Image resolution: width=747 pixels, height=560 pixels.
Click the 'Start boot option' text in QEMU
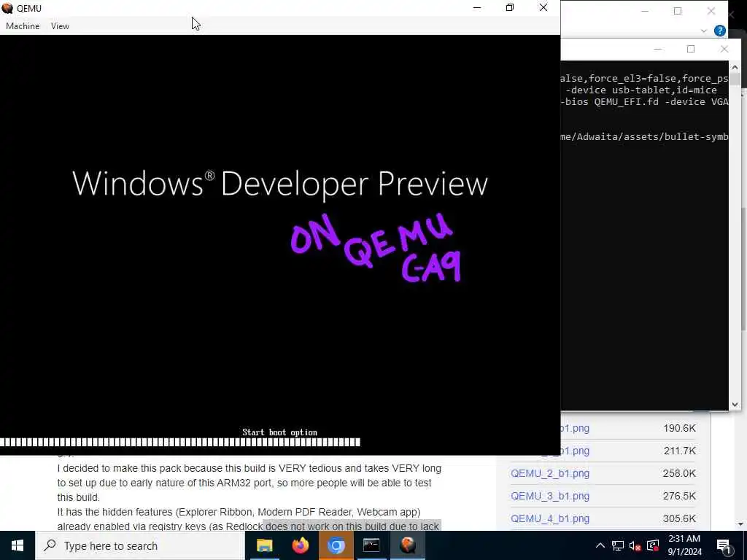pos(279,432)
